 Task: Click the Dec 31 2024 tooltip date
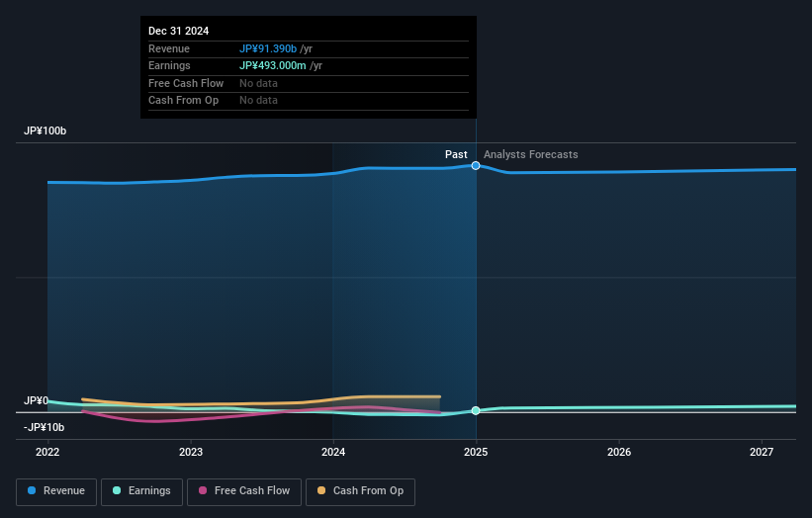click(179, 31)
